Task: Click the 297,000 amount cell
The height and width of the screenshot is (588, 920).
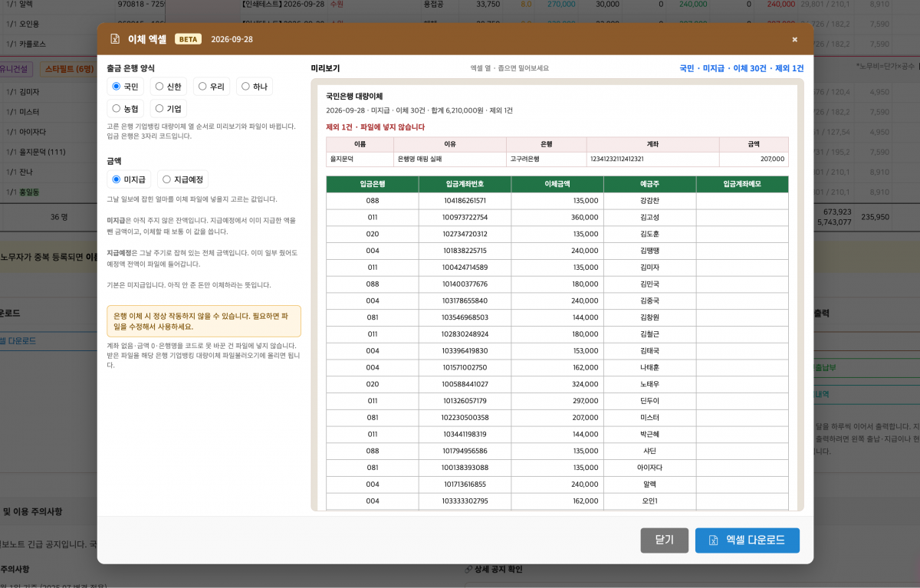Action: coord(557,401)
